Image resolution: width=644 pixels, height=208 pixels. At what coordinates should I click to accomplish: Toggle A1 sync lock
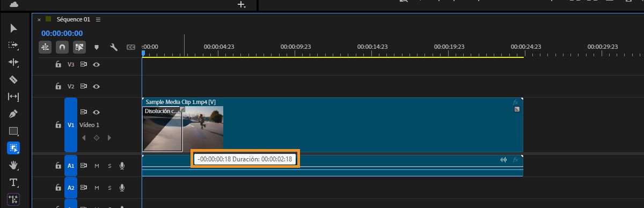84,166
